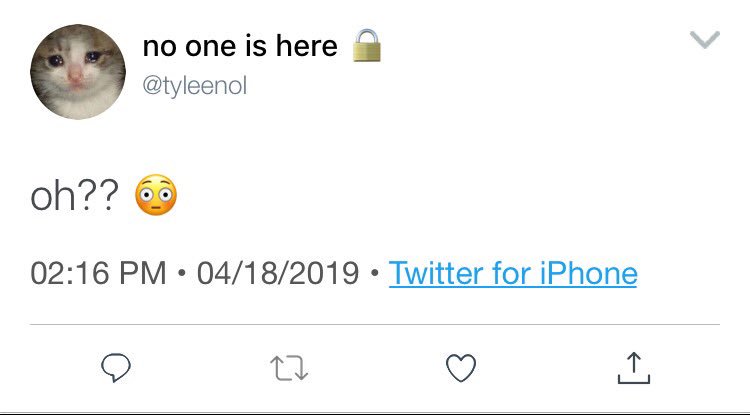This screenshot has height=415, width=750.
Task: Reply to the tweet via speech bubble icon
Action: click(x=116, y=368)
